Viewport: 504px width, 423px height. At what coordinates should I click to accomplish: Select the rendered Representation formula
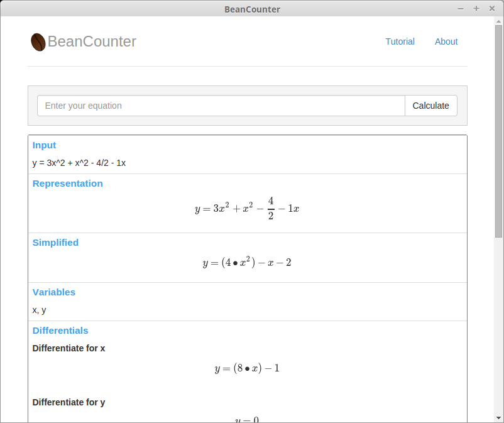tap(246, 208)
